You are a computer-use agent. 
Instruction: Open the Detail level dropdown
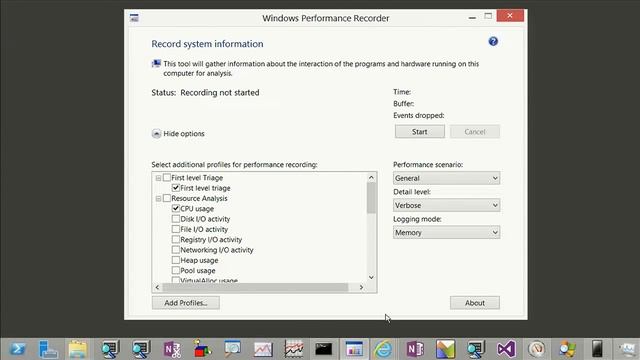click(447, 205)
